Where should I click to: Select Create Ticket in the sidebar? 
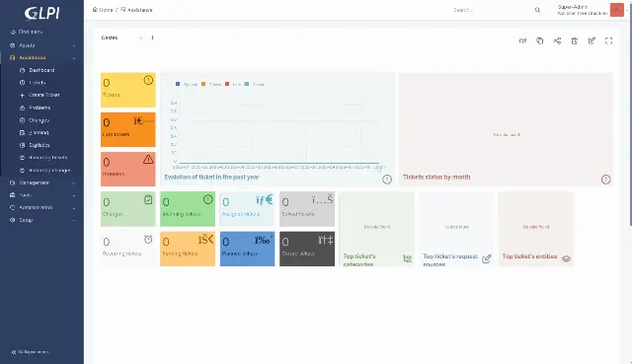click(43, 95)
